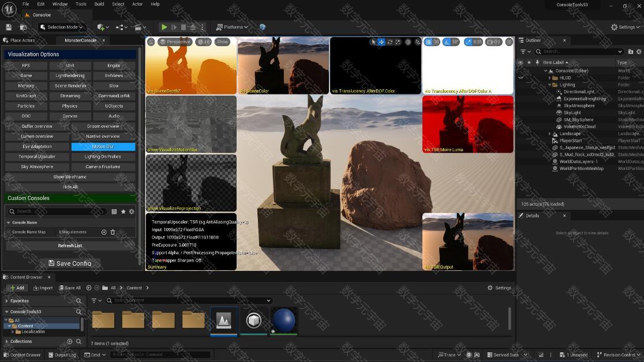Toggle surface snapping icon in viewport
Screen dimensions: 644x362
(x=418, y=42)
